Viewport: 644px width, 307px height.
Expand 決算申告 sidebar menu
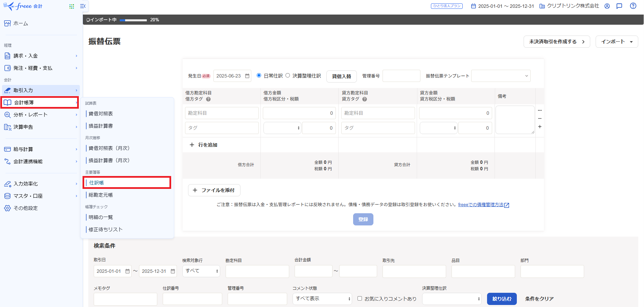(x=41, y=127)
